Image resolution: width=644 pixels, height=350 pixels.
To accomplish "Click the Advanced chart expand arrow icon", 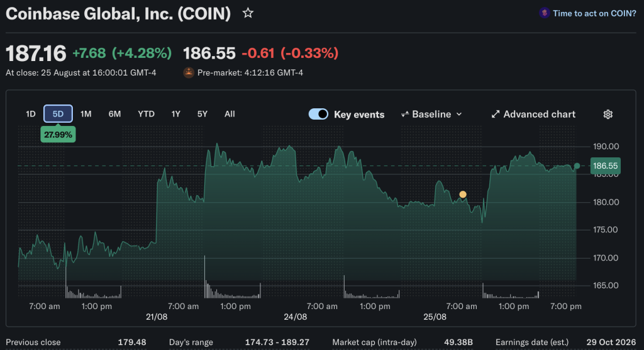I will coord(496,115).
